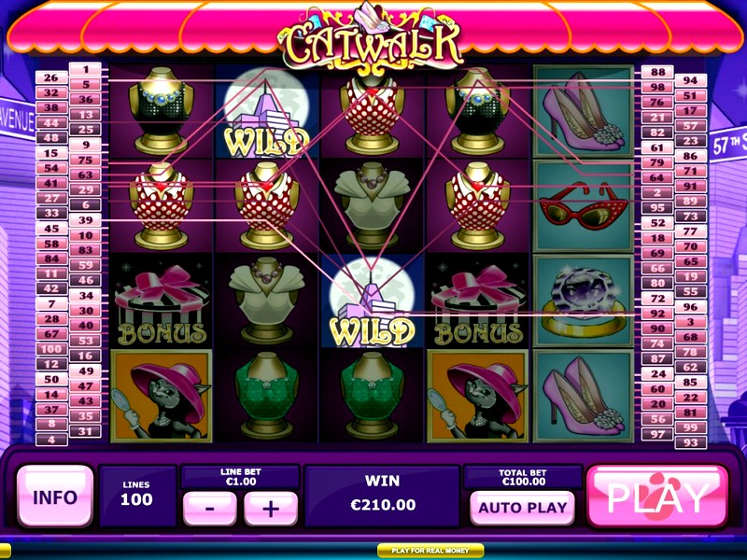Click the purple ring symbol on reel five
The image size is (747, 560).
tap(584, 301)
